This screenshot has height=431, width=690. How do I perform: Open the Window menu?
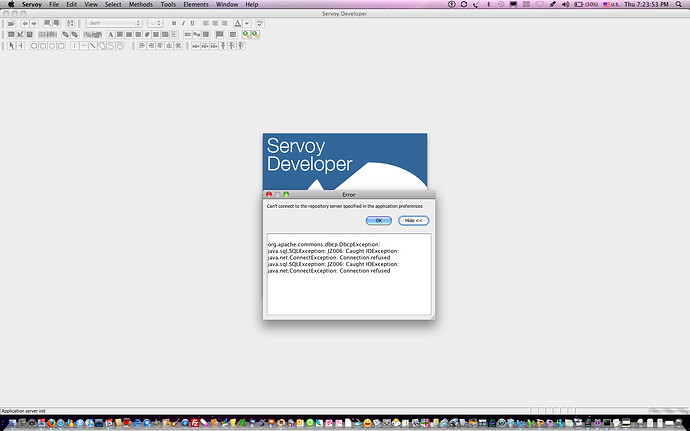[x=227, y=4]
